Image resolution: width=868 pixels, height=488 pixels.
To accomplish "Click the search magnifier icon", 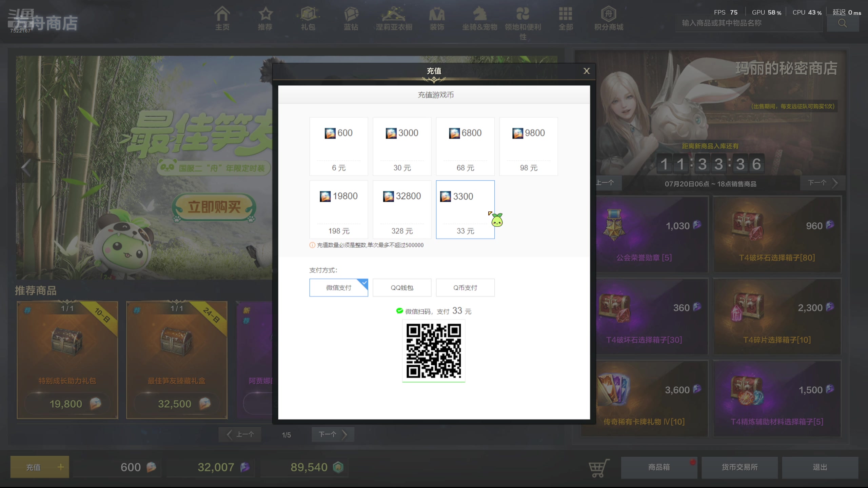I will click(843, 23).
